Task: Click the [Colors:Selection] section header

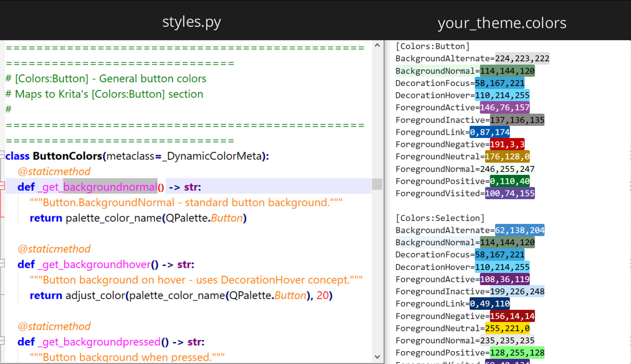Action: pos(440,218)
